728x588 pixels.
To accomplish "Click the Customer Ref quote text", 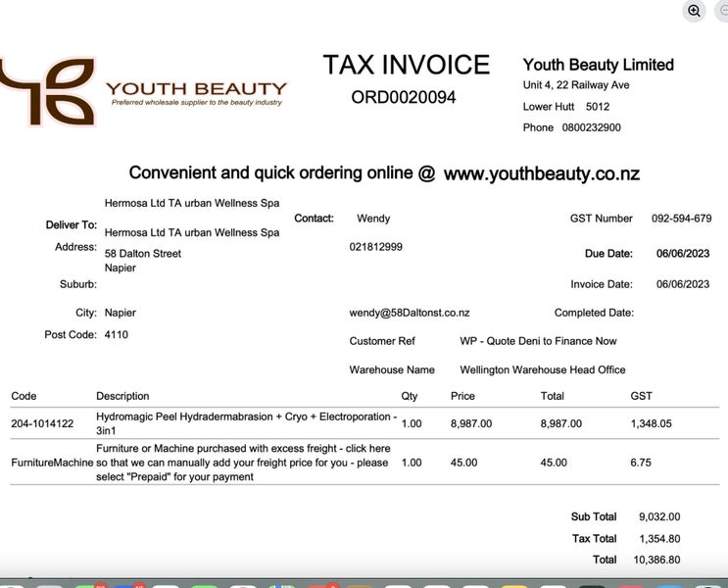I will [538, 341].
